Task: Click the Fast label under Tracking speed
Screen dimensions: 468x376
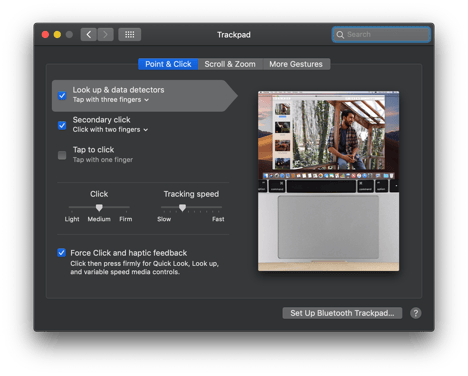Action: coord(218,219)
